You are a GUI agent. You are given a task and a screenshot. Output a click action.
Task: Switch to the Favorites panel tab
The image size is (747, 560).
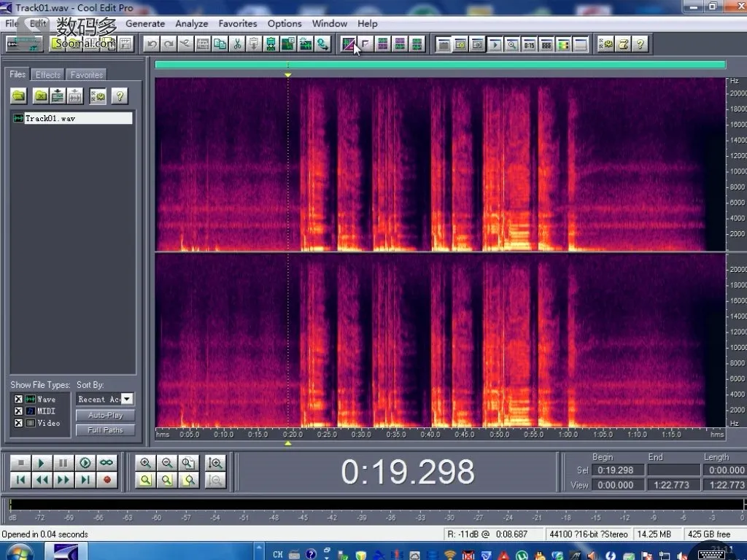pyautogui.click(x=87, y=75)
